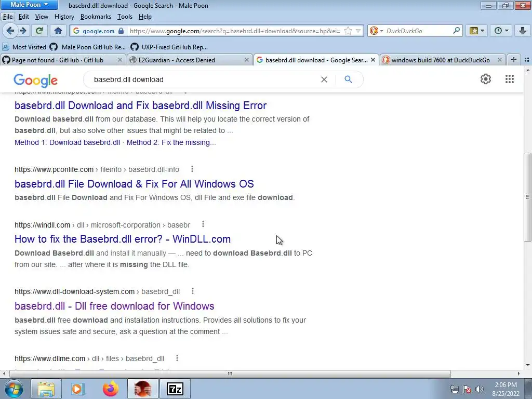Click the vertical scrollbar thumb
This screenshot has width=532, height=399.
click(x=527, y=197)
